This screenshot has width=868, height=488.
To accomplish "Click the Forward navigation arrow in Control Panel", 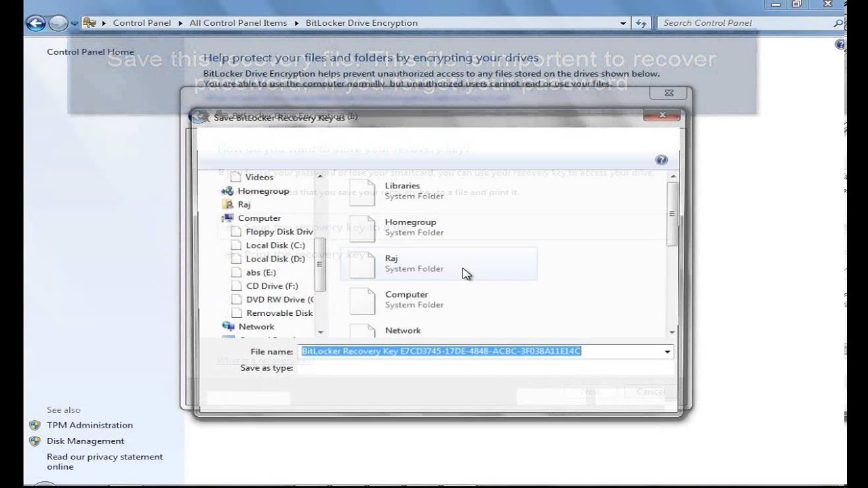I will (x=58, y=23).
